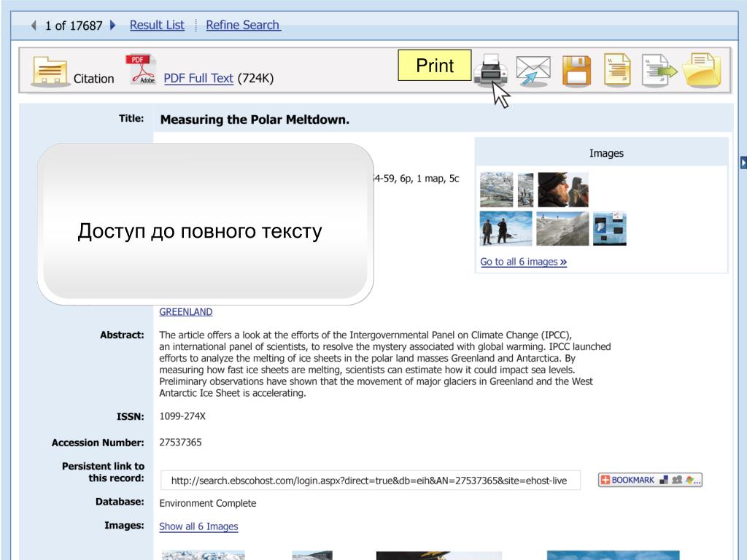Open the PDF Full Text link
747x560 pixels.
pos(198,78)
